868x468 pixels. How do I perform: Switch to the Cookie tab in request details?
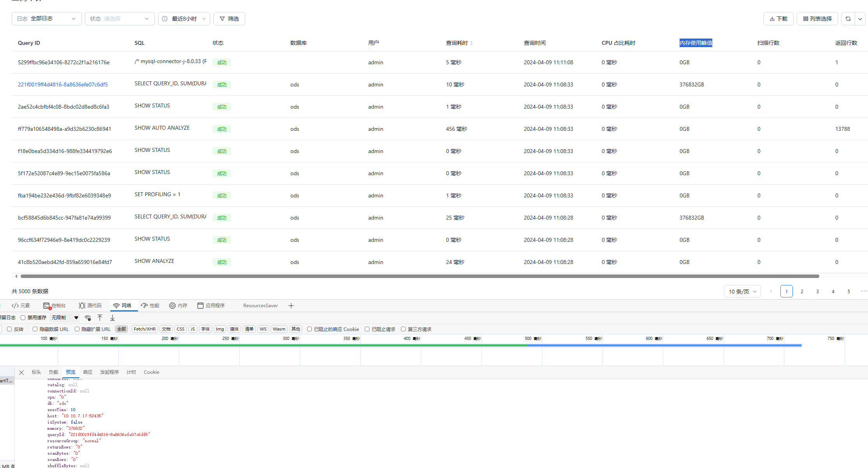pyautogui.click(x=151, y=372)
